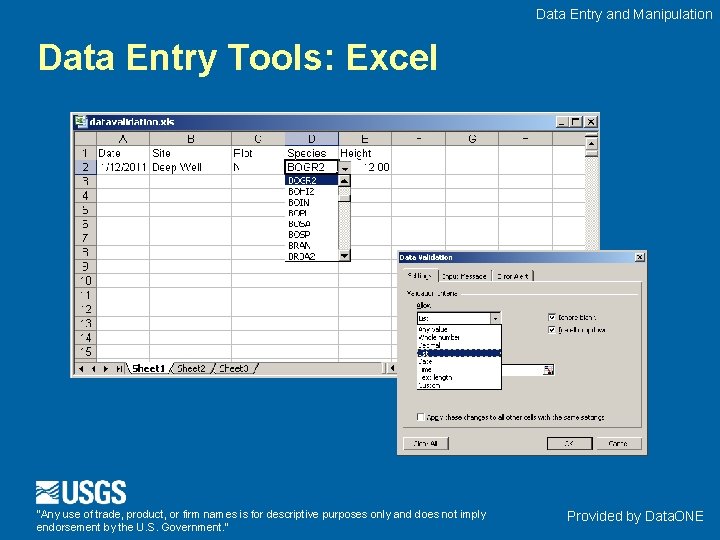Click the Date header cell

coord(123,153)
